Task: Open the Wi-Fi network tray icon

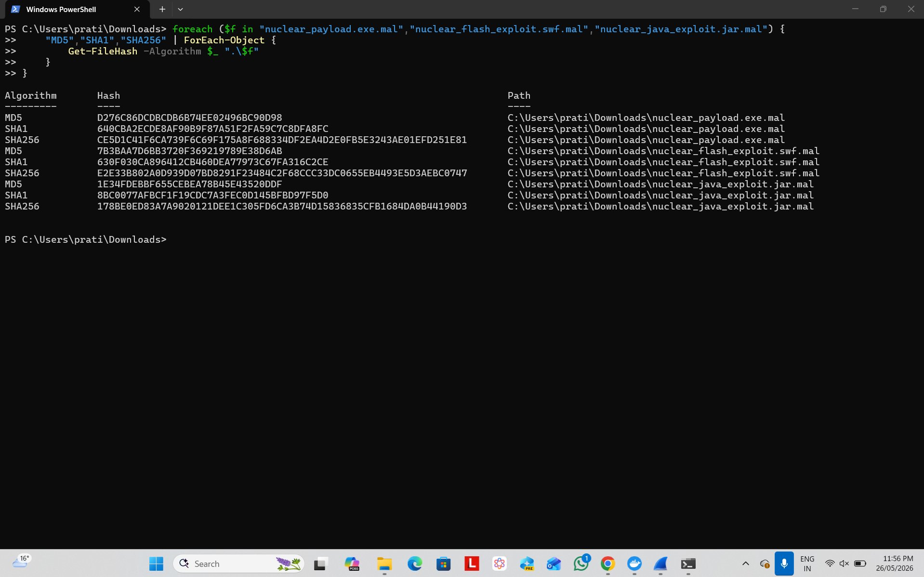Action: (830, 564)
